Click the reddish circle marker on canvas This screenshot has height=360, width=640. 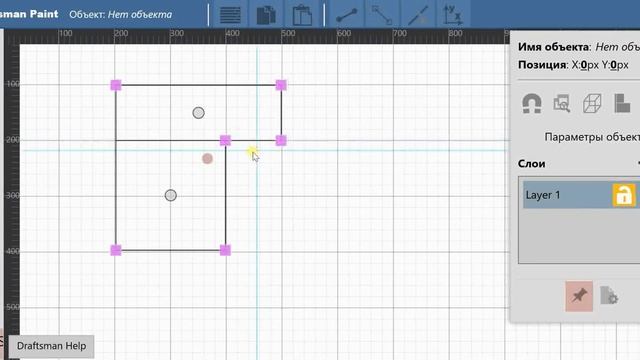point(207,158)
